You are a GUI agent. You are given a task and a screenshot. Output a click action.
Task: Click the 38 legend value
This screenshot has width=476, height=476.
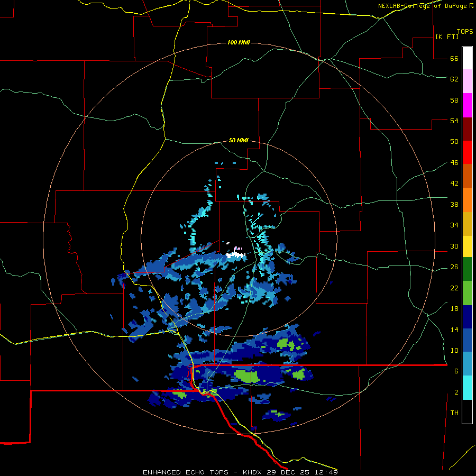454,204
